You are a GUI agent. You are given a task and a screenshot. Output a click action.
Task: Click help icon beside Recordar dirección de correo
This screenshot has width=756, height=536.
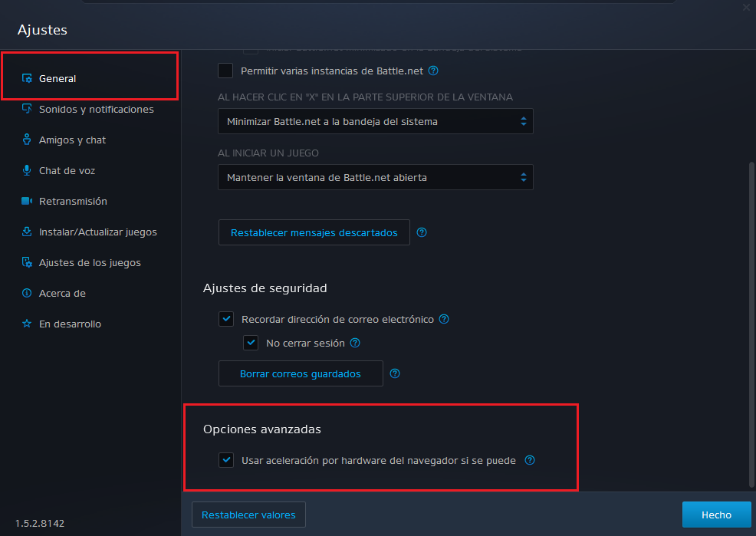coord(444,319)
